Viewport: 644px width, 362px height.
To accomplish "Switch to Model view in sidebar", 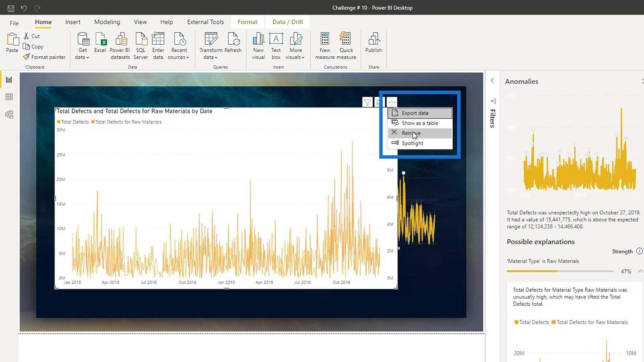I will [x=9, y=115].
